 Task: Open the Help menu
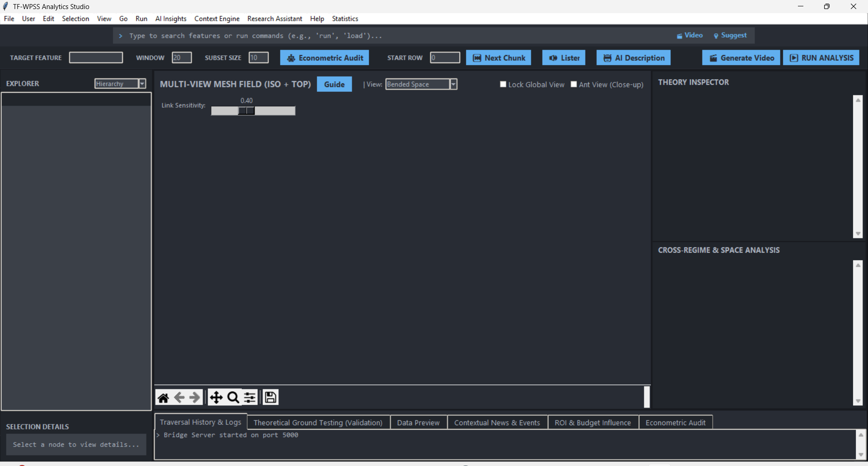[x=317, y=19]
